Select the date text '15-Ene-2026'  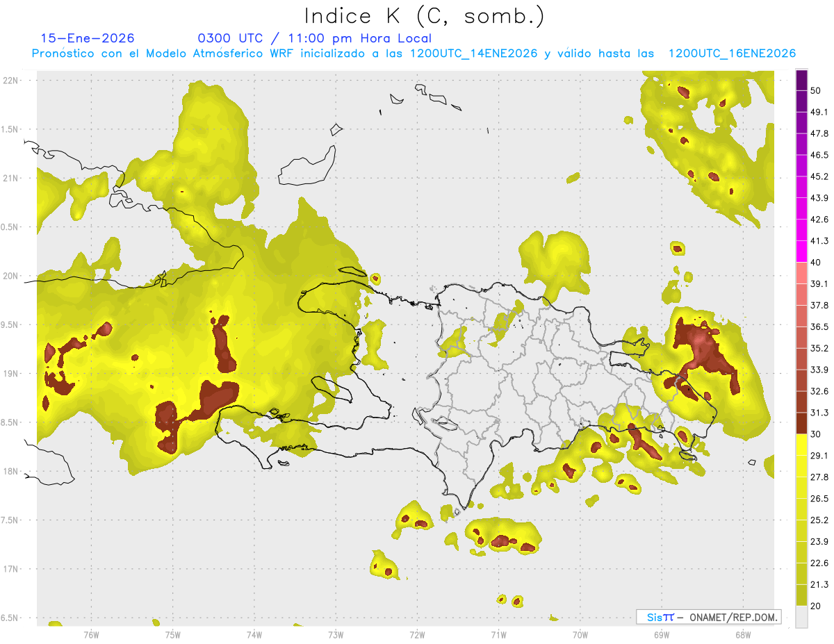coord(88,38)
